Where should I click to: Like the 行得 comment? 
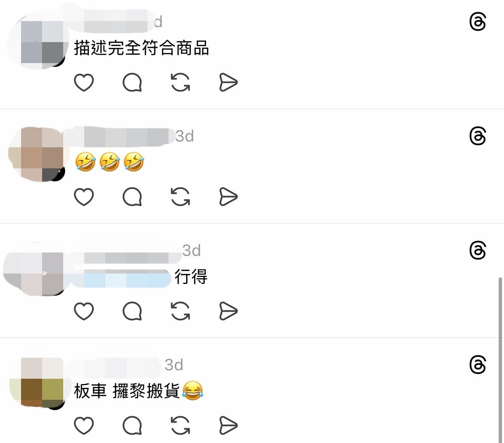pyautogui.click(x=83, y=311)
